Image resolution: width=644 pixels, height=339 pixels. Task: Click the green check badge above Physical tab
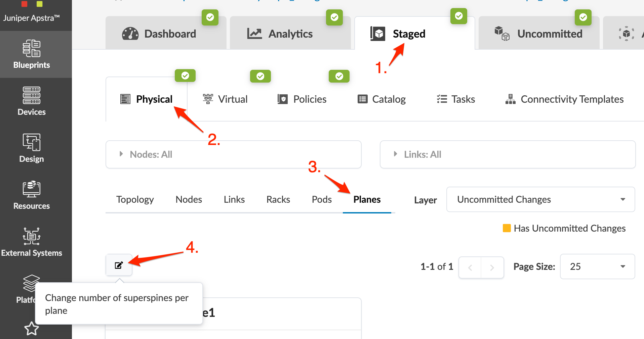(185, 76)
